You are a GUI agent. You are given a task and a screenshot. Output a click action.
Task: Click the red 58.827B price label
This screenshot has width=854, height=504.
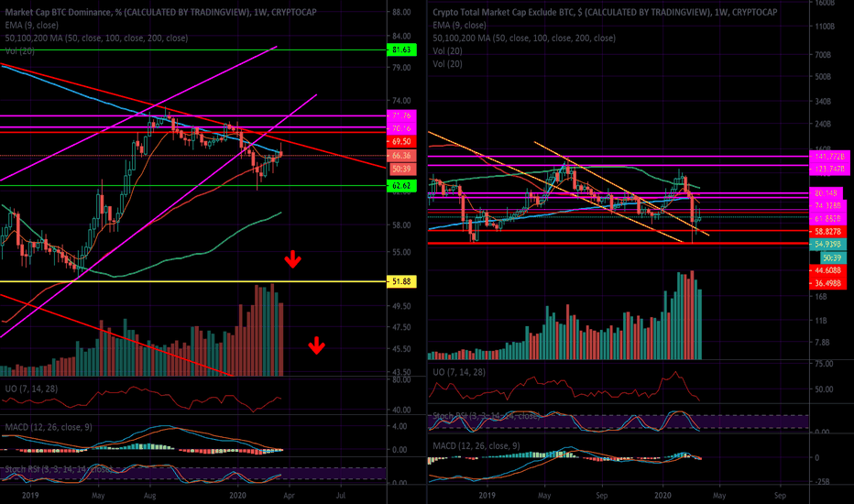coord(827,232)
